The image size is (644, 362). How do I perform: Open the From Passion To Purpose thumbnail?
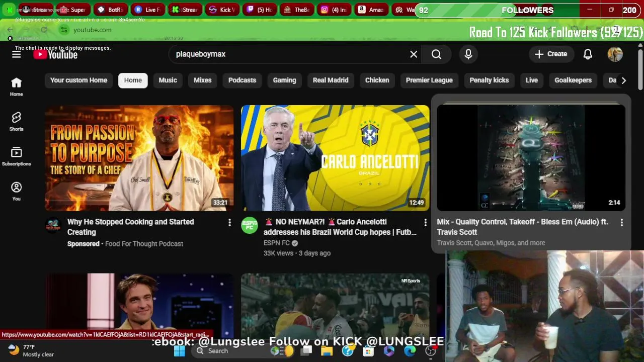(139, 158)
